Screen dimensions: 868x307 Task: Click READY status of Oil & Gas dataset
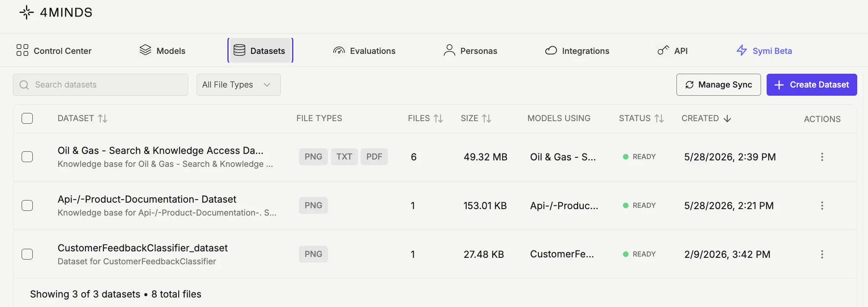(x=639, y=157)
